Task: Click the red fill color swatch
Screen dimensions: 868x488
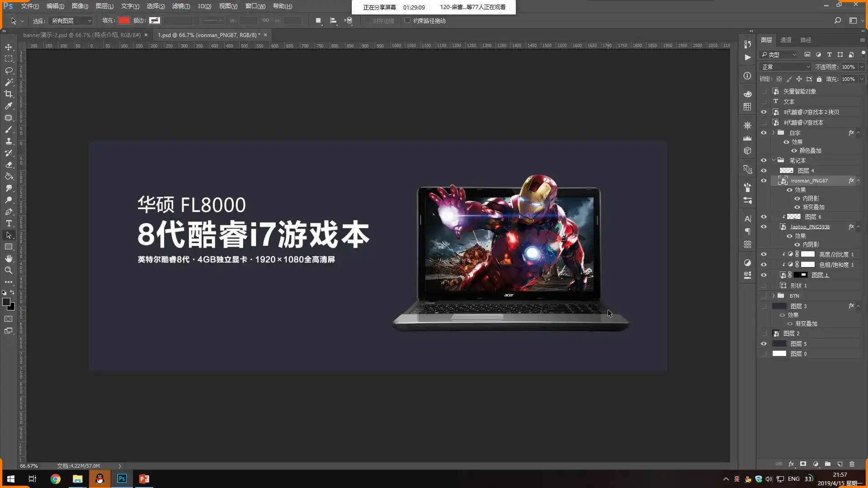Action: coord(123,20)
